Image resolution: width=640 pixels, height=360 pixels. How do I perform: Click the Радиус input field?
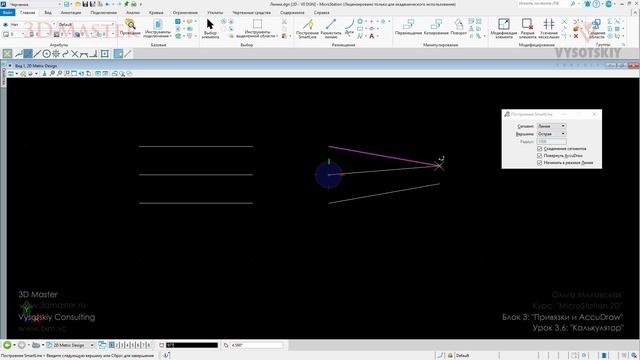(551, 141)
